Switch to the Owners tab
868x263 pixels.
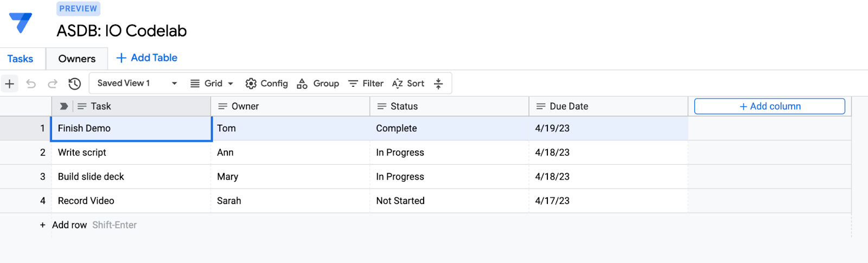point(76,59)
